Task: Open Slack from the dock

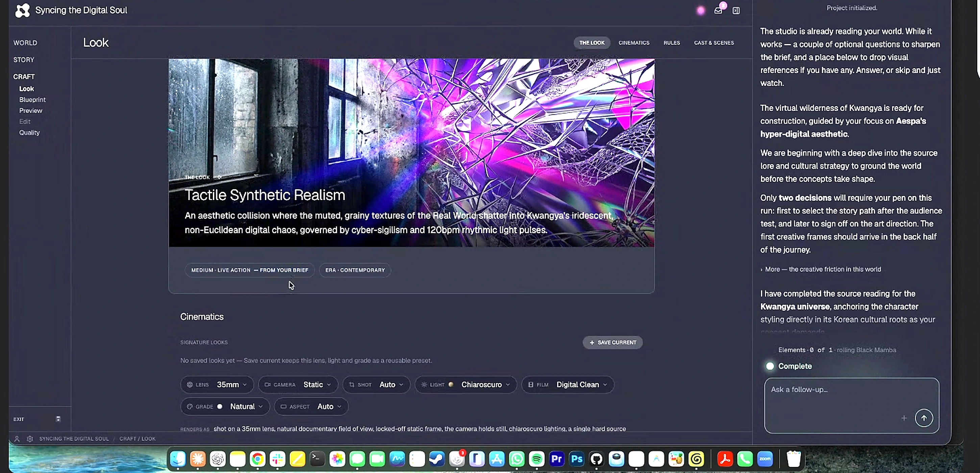Action: tap(277, 459)
